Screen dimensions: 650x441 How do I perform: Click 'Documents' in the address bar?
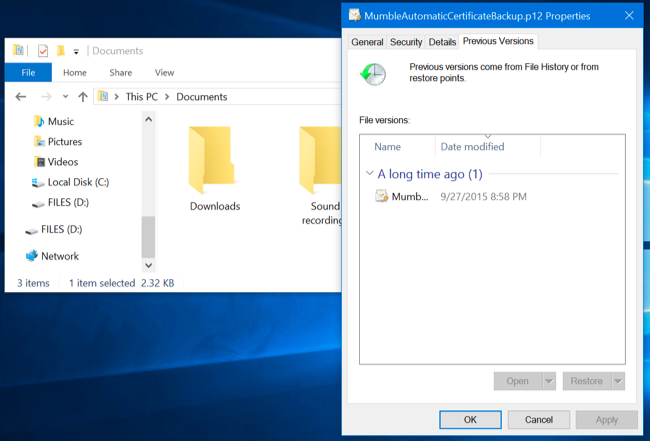(x=202, y=97)
